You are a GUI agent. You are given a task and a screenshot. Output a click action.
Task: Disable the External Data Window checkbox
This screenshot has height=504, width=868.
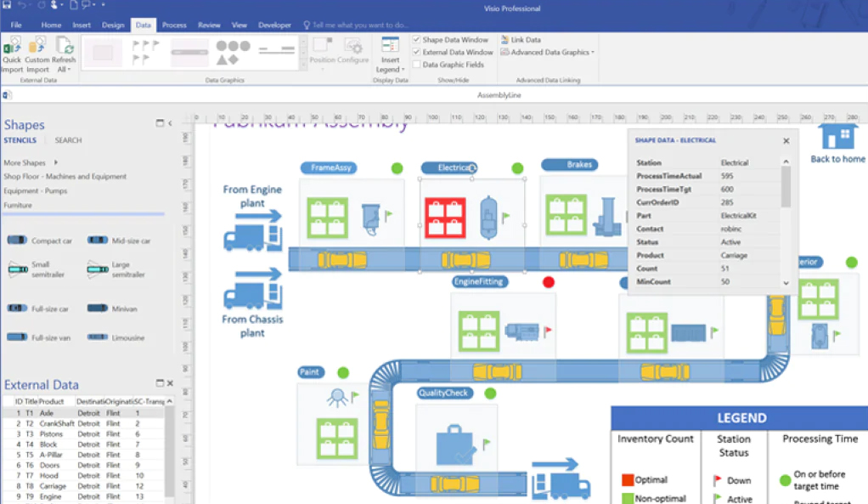(x=416, y=52)
